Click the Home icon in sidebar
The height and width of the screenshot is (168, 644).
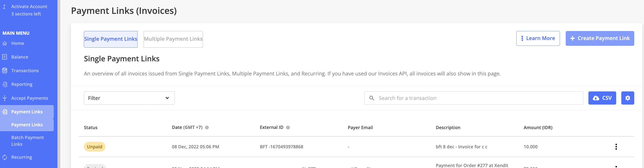click(x=4, y=44)
